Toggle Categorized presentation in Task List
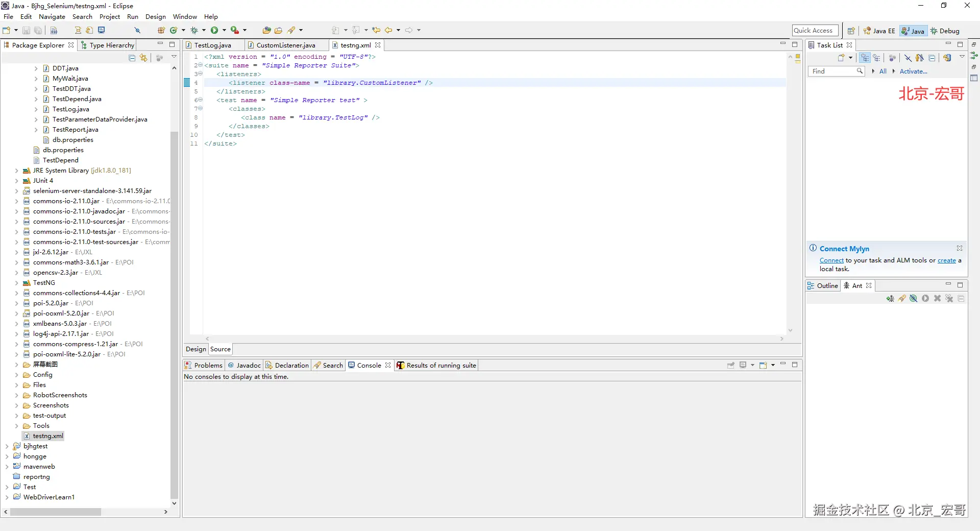The image size is (980, 531). pos(865,58)
